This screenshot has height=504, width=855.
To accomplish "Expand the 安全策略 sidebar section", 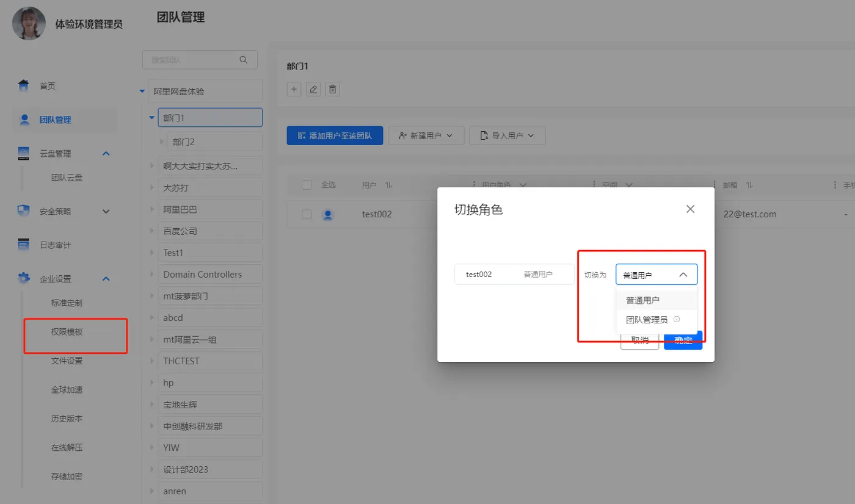I will point(106,212).
